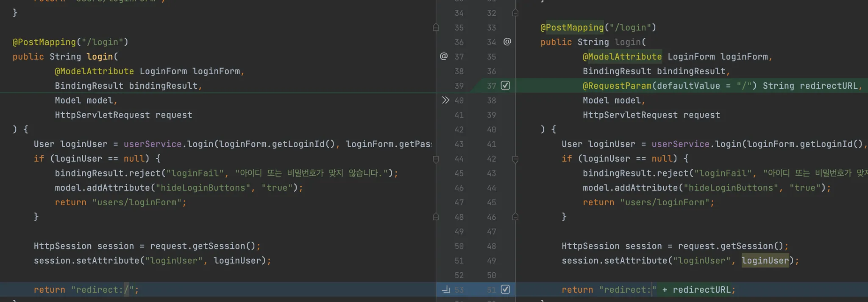Click the "hideLoginButtons" string in the right pane
The width and height of the screenshot is (868, 302).
click(731, 188)
